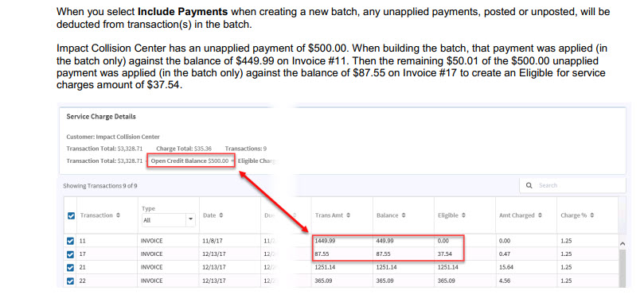
Task: Click the Type dropdown arrow
Action: point(190,220)
